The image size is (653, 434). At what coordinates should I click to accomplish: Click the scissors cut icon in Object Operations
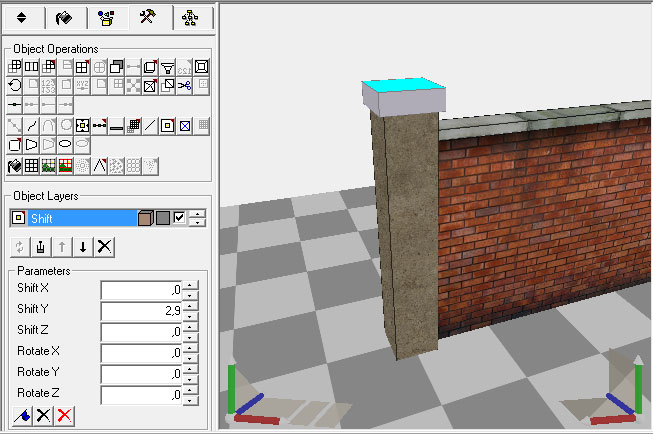coord(184,85)
